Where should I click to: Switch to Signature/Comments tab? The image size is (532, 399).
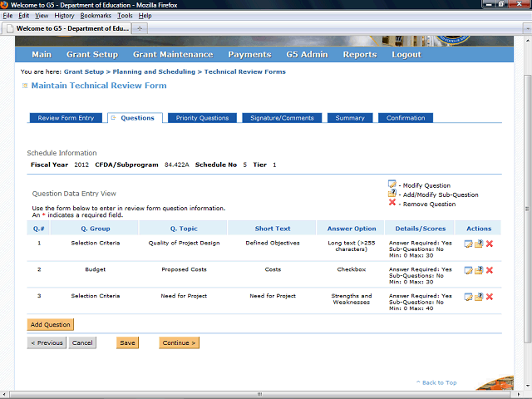pos(282,118)
